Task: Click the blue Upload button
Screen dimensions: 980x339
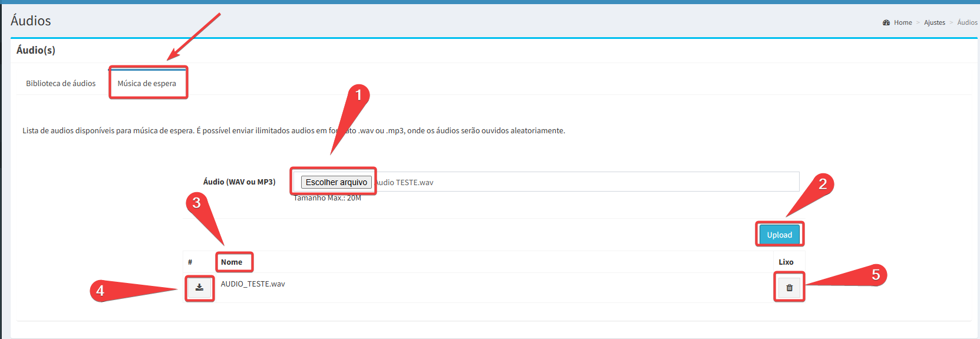Action: (779, 235)
